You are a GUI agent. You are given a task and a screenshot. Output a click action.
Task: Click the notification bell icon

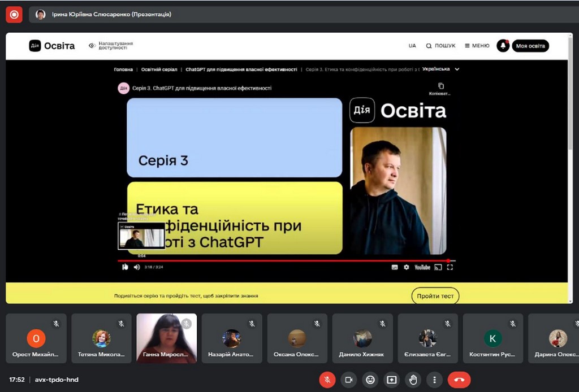[503, 46]
